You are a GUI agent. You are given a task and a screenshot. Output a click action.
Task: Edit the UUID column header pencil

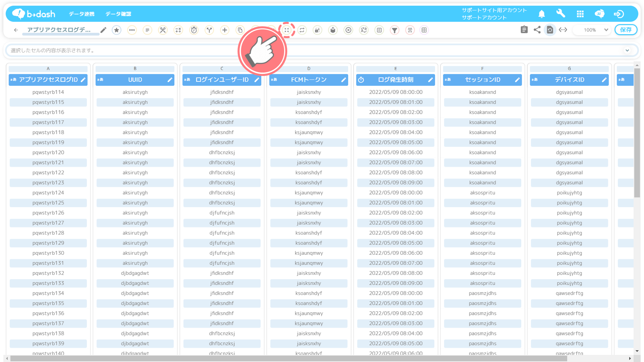pyautogui.click(x=170, y=80)
